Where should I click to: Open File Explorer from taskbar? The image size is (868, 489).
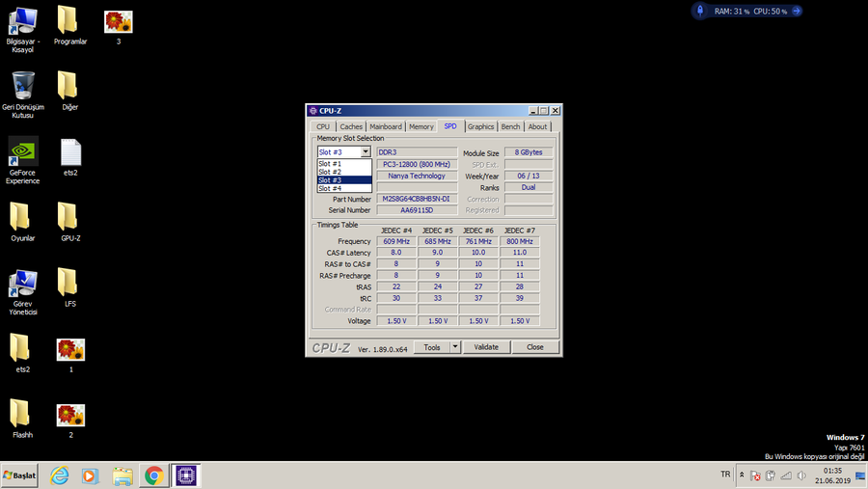(122, 475)
